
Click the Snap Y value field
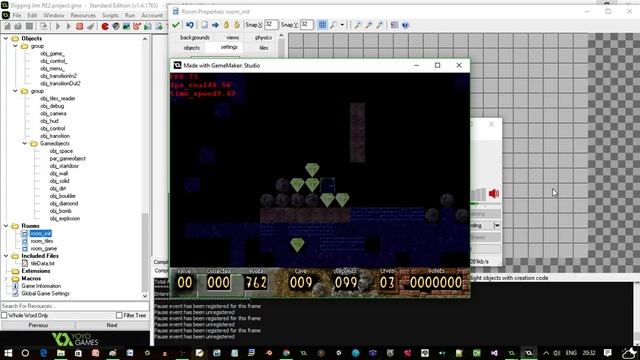click(x=307, y=25)
